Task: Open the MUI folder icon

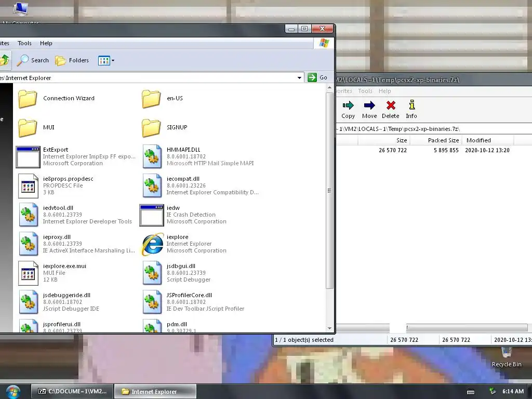Action: pyautogui.click(x=28, y=128)
